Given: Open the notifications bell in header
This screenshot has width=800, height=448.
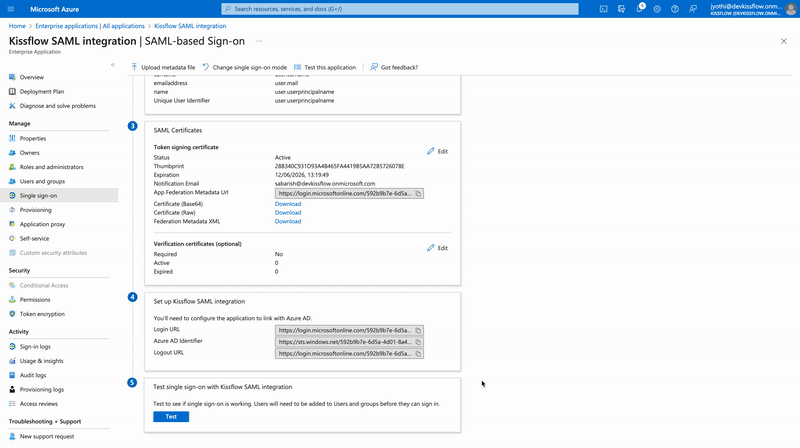Looking at the screenshot, I should 640,8.
